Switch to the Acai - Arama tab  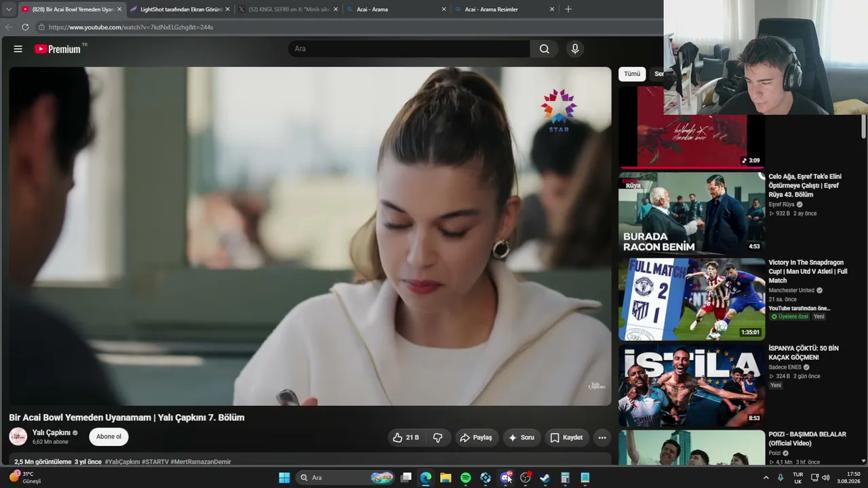click(397, 9)
